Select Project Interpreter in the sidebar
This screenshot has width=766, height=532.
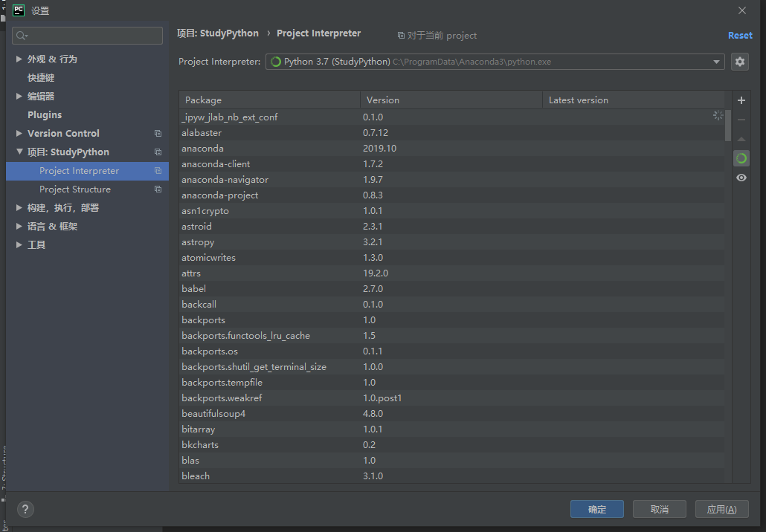point(87,171)
